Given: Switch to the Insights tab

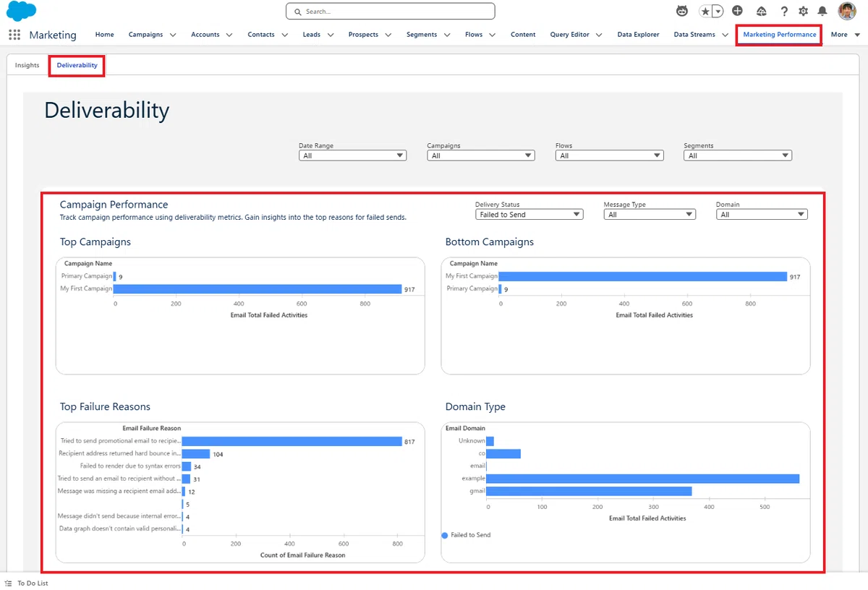Looking at the screenshot, I should (27, 65).
